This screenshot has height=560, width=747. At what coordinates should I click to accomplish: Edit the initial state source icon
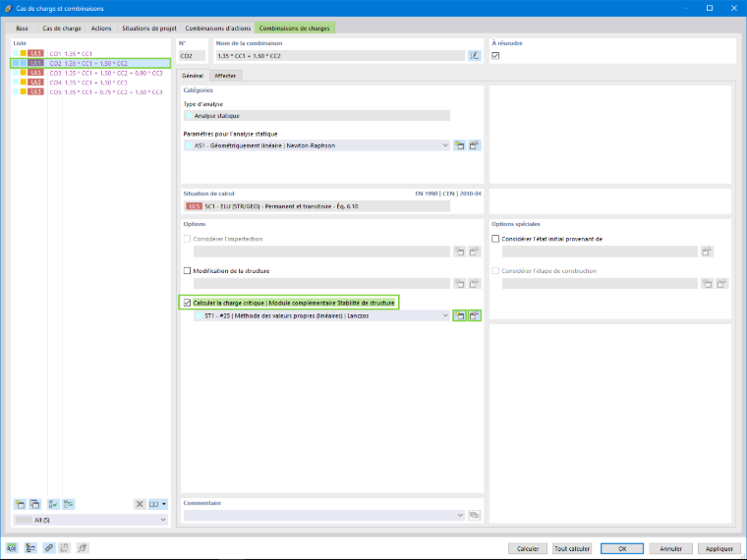pyautogui.click(x=707, y=252)
